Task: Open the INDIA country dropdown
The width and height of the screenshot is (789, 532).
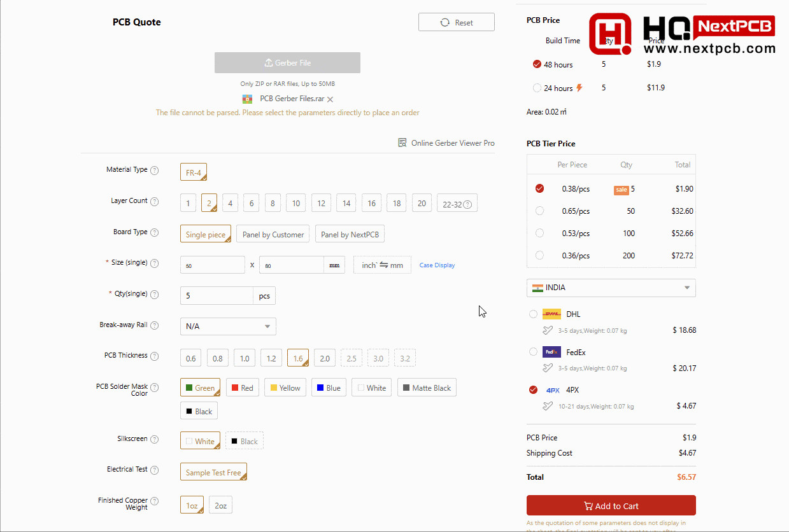Action: (611, 288)
